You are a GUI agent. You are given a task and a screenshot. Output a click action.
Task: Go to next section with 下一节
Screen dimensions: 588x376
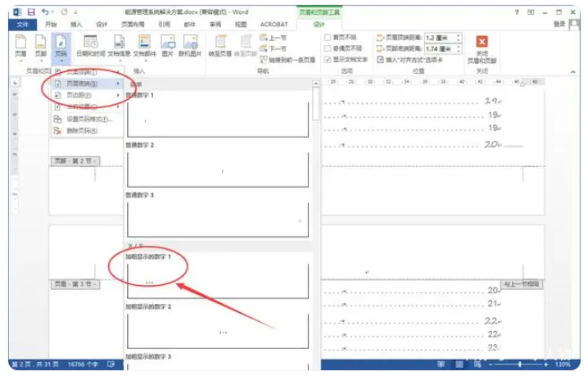pos(273,48)
